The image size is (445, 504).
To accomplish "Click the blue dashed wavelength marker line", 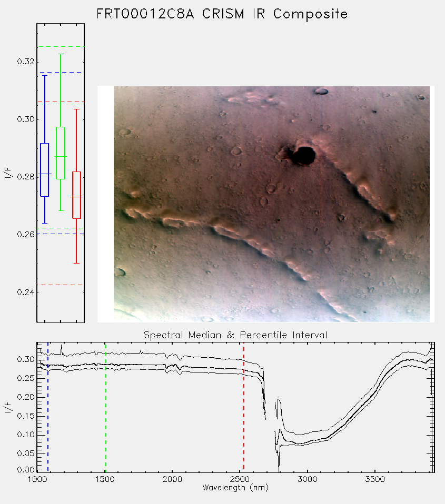I will (48, 407).
